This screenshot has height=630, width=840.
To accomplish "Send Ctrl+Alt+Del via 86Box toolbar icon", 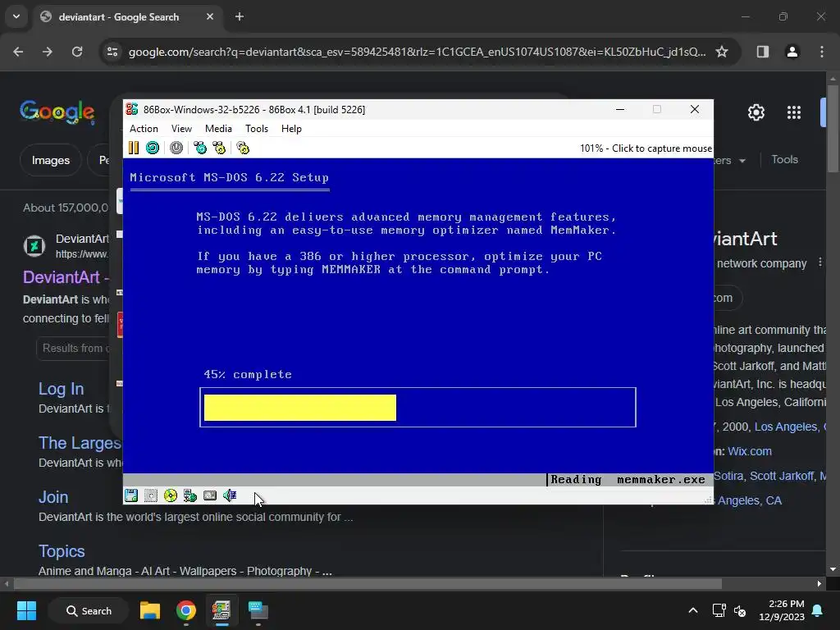I will point(200,148).
